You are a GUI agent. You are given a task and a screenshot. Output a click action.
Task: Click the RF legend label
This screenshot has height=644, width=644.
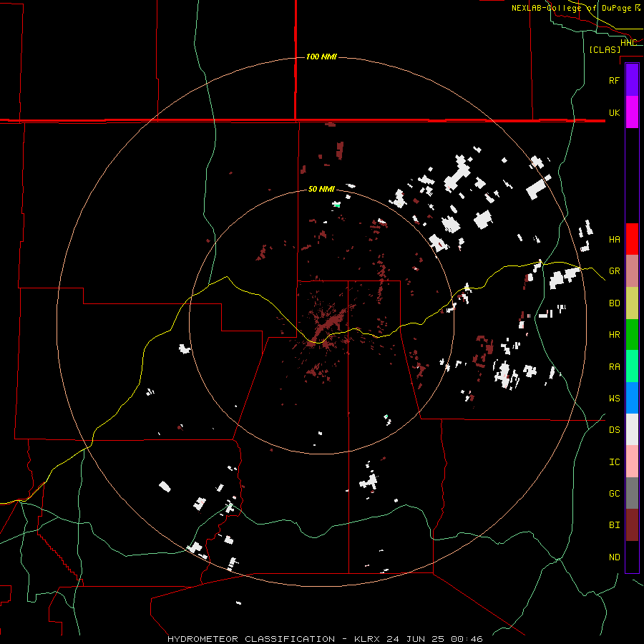(614, 80)
